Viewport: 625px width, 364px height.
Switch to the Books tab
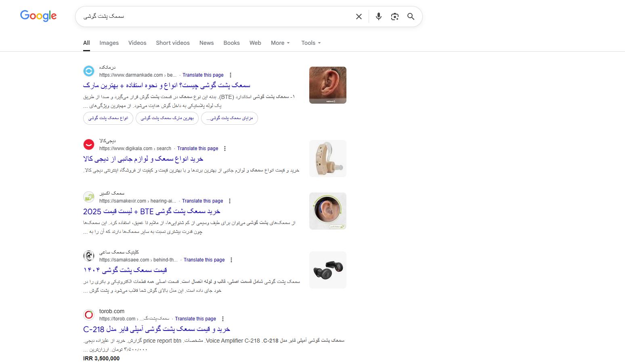[x=231, y=43]
